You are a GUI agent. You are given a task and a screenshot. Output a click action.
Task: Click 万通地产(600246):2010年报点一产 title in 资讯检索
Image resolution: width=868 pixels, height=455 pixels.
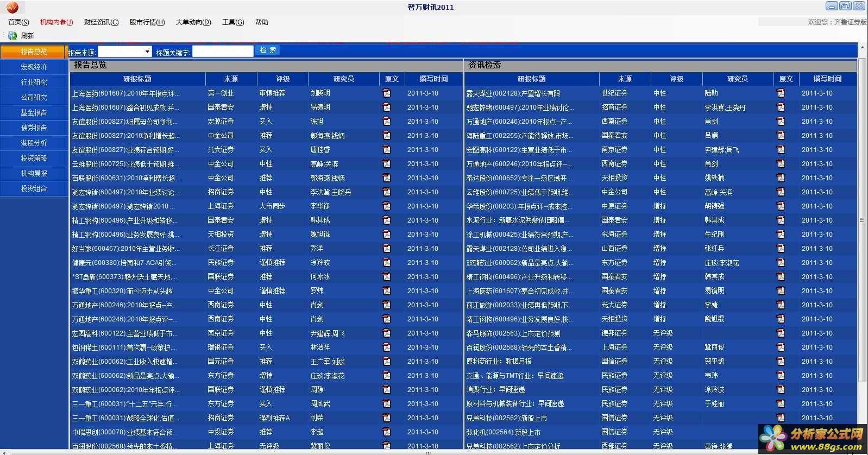click(519, 121)
